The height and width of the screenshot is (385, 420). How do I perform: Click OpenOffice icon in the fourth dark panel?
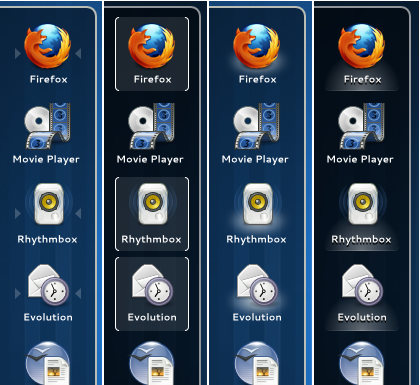[x=362, y=363]
